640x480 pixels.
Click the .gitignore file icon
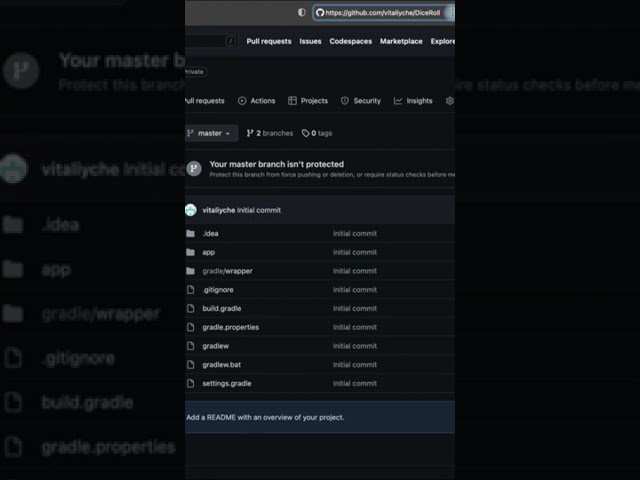pyautogui.click(x=190, y=290)
